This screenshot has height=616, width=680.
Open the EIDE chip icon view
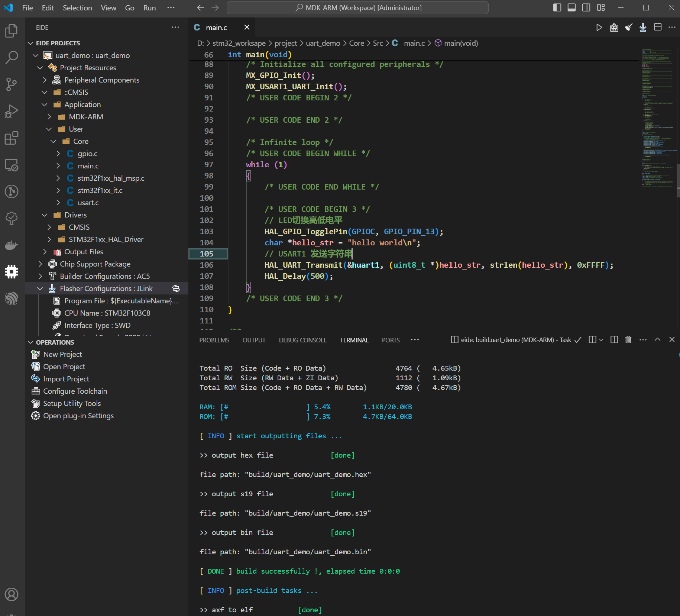(12, 272)
